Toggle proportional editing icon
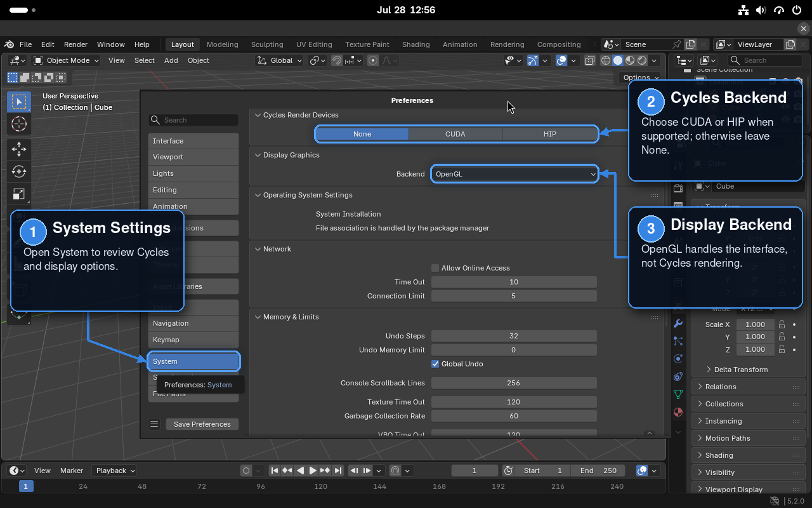The image size is (812, 508). [373, 60]
